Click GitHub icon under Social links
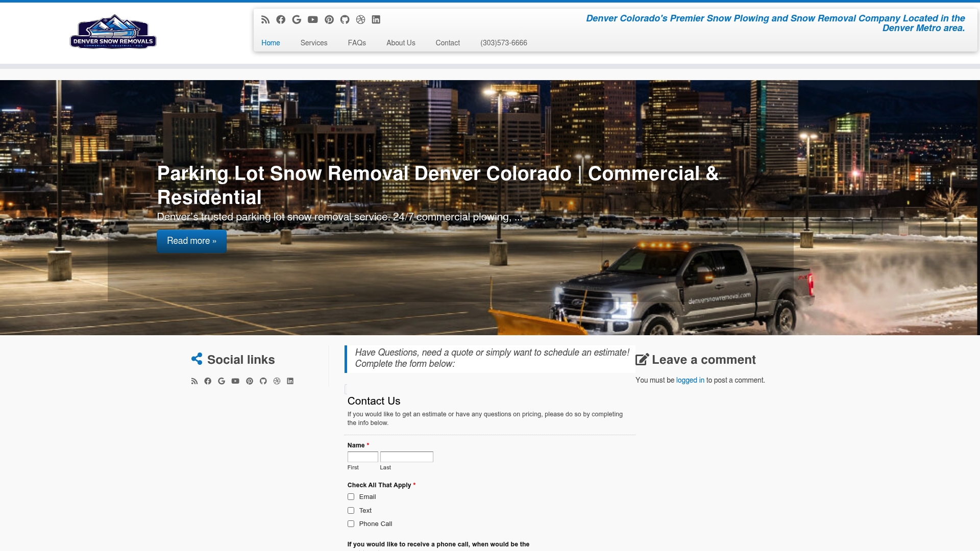 tap(263, 381)
